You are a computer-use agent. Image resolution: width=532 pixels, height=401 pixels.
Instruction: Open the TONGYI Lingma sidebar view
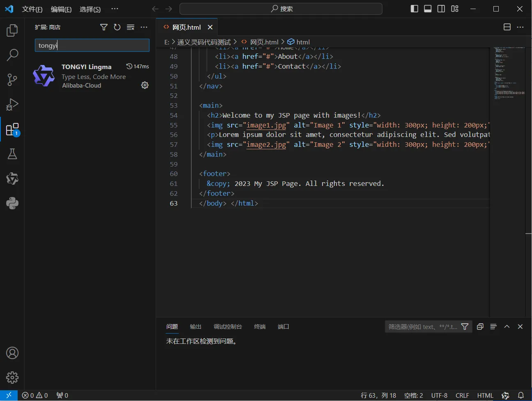tap(12, 178)
